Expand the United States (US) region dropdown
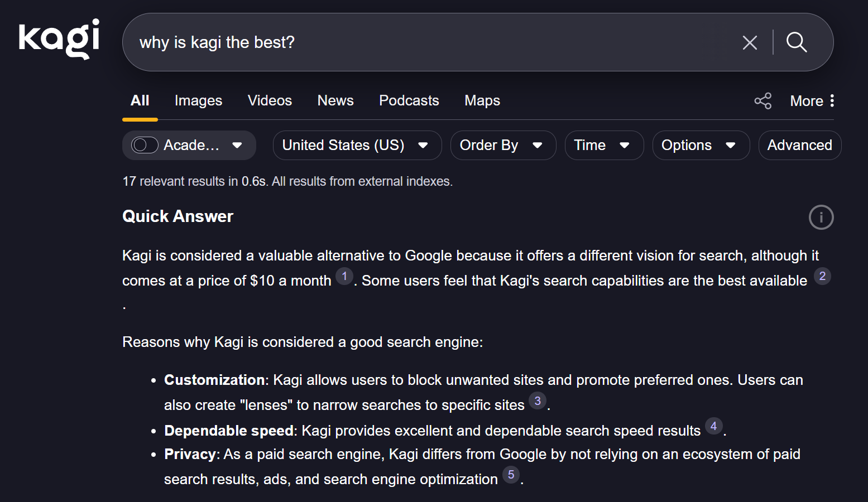This screenshot has height=502, width=868. [357, 145]
